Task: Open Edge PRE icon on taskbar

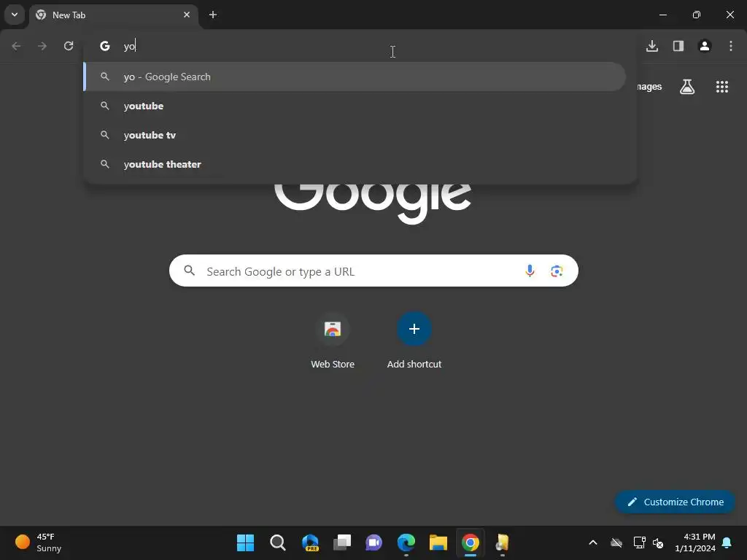Action: [x=310, y=542]
